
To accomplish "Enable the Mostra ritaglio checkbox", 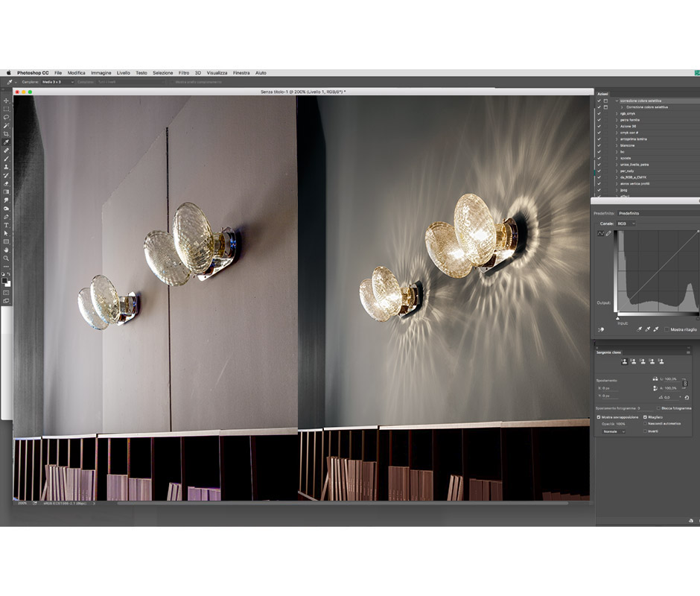I will (666, 329).
